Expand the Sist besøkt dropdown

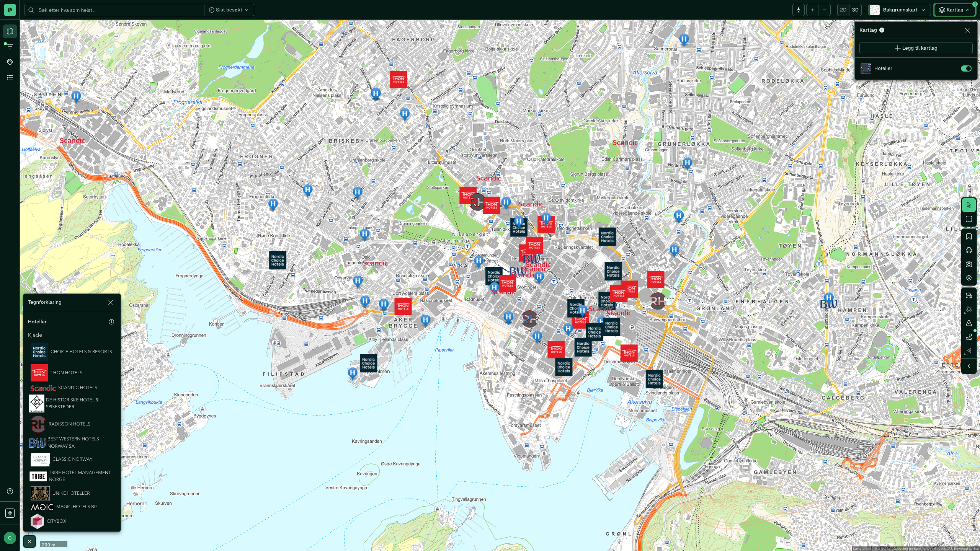tap(229, 10)
